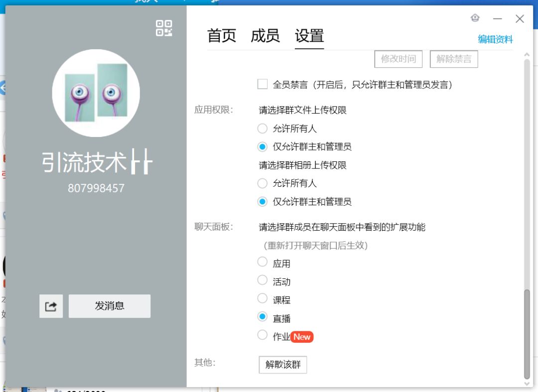Click the 重新打开聊天窗口后生效 note

316,246
